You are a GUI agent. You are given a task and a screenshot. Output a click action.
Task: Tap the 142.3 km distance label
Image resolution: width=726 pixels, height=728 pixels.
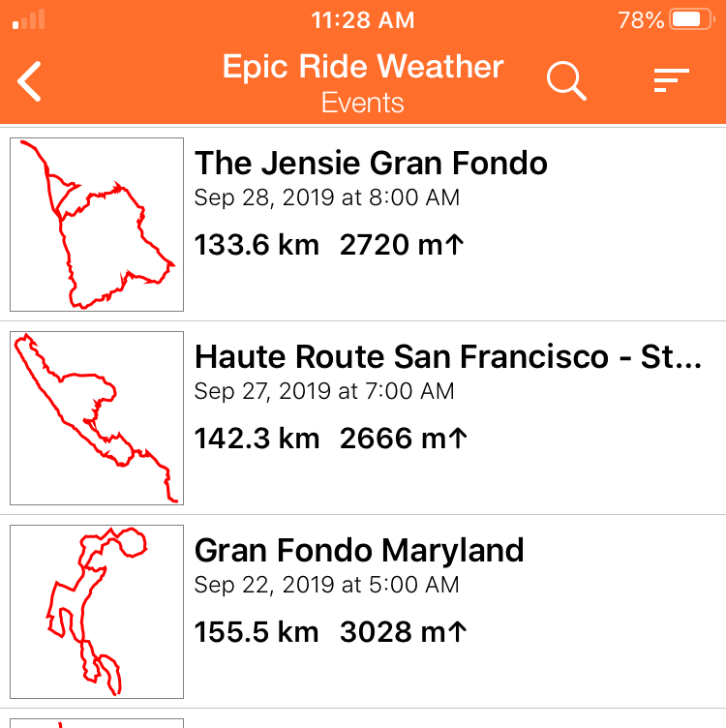[257, 439]
